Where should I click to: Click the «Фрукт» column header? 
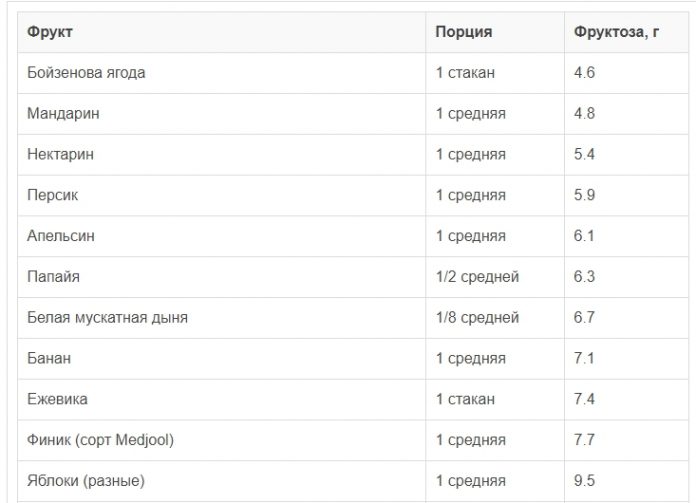(51, 32)
